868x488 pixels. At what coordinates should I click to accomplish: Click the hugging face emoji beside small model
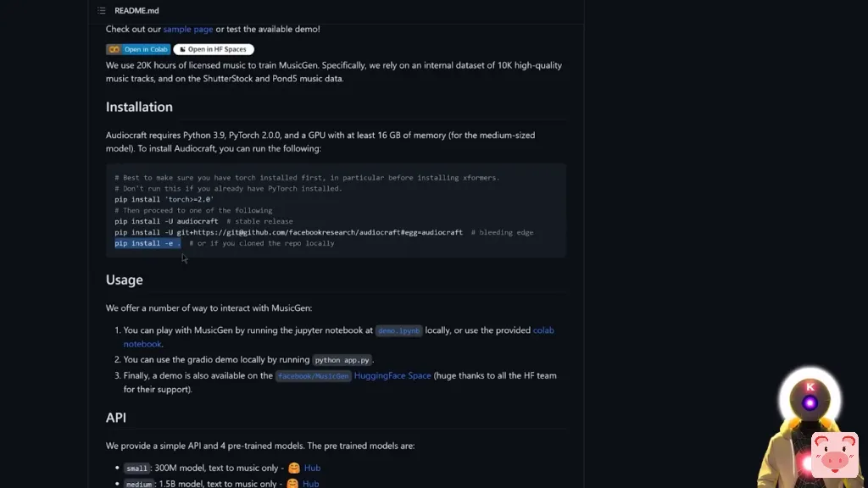click(x=294, y=468)
